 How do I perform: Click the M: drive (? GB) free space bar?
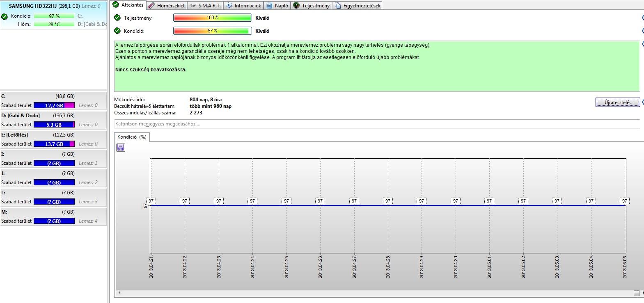pyautogui.click(x=54, y=221)
